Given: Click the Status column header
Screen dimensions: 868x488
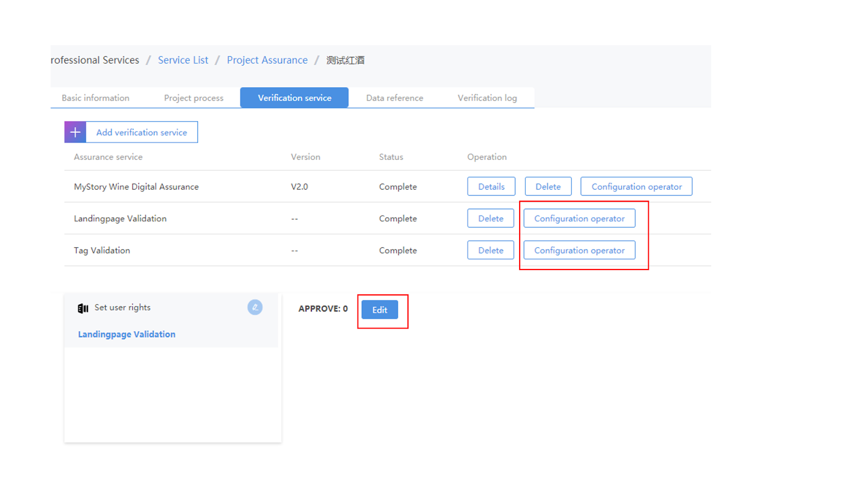Looking at the screenshot, I should (391, 157).
